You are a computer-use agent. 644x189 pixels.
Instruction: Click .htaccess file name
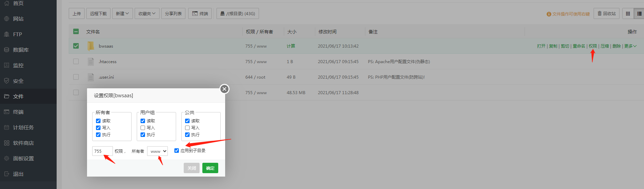pos(108,61)
